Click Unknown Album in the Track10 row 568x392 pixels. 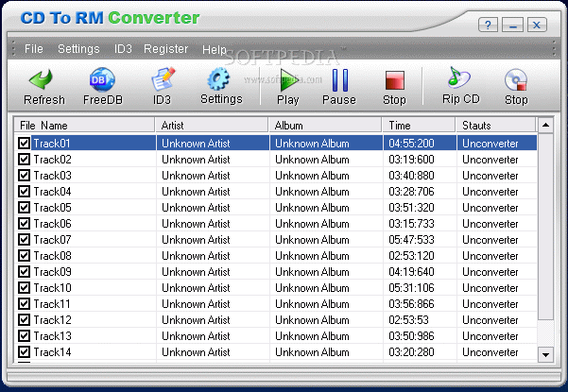tap(312, 288)
